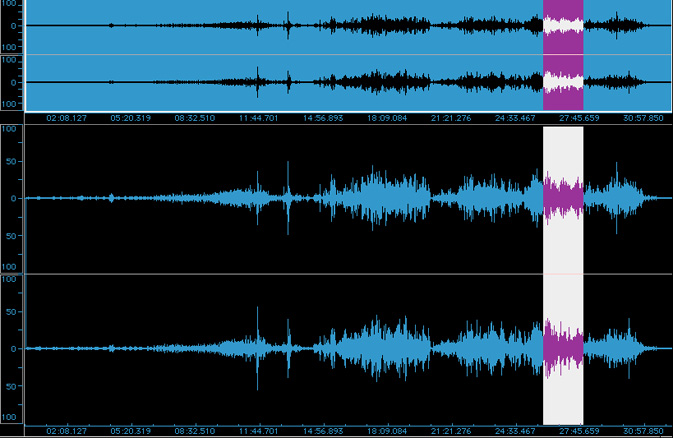Click 11:44.701 on the overview timeline ruler
673x438 pixels.
click(258, 118)
